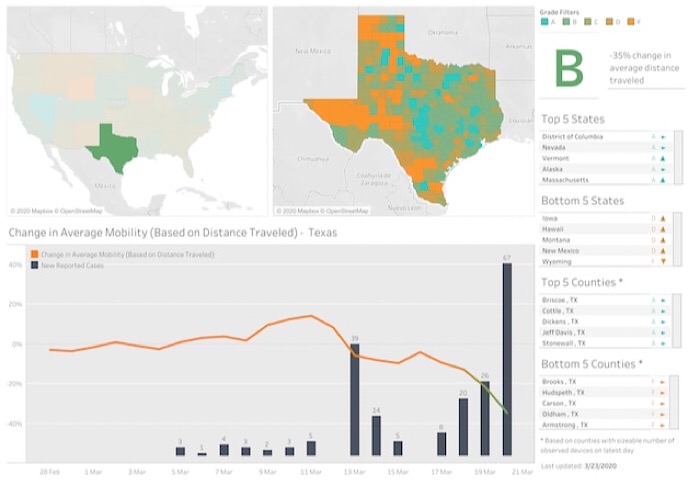Click the trend arrow next to Nevada
This screenshot has height=485, width=700.
pos(662,147)
